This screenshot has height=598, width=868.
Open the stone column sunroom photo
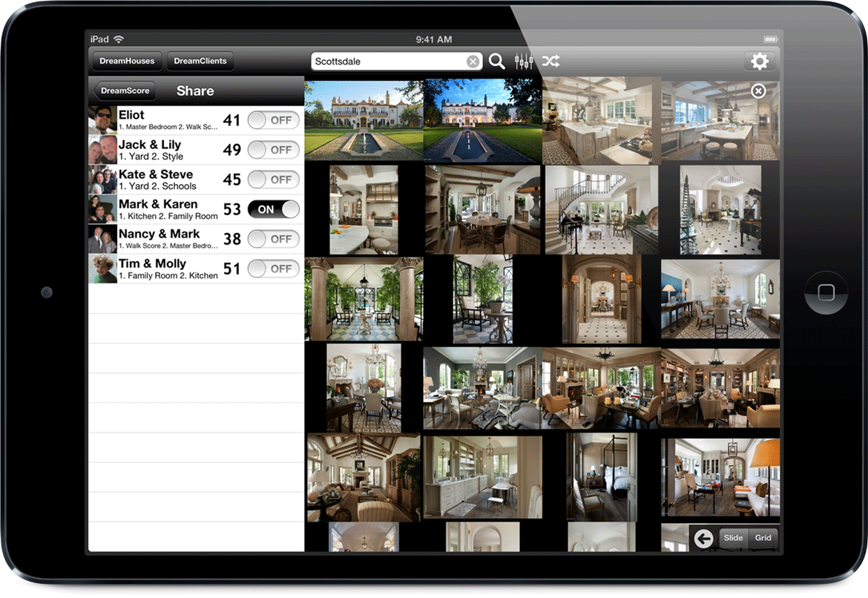pos(364,299)
